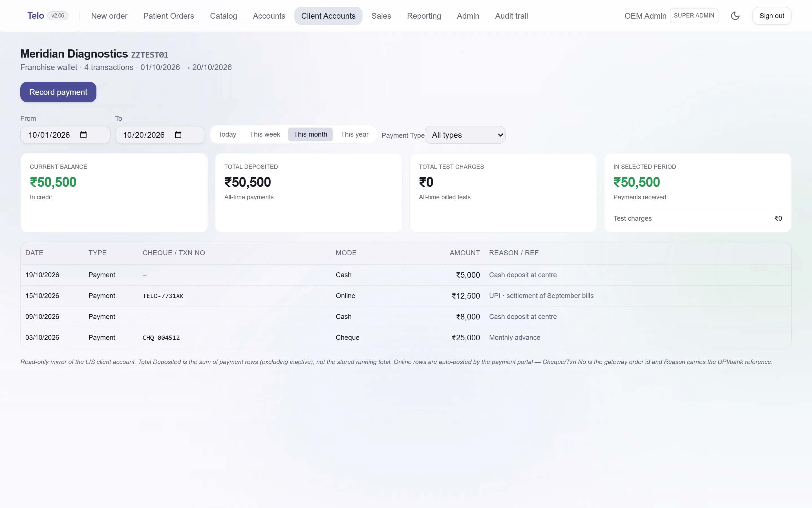
Task: View the Audit trail
Action: click(511, 16)
